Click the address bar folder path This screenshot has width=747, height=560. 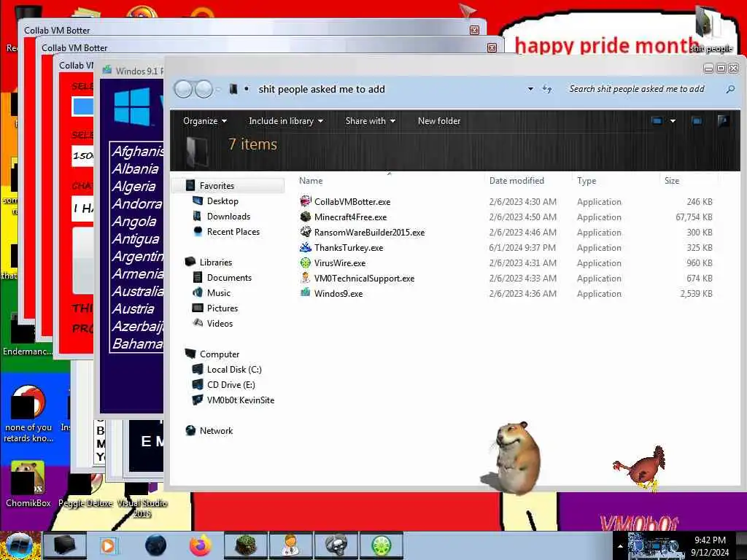322,89
